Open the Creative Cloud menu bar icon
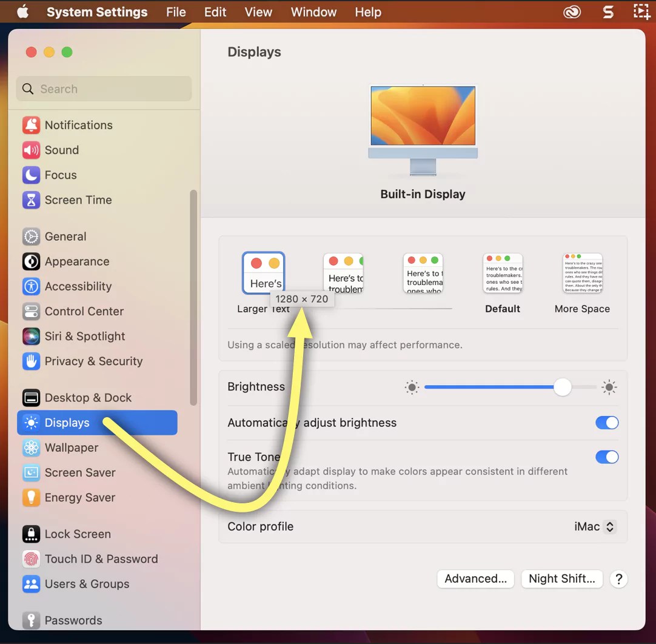This screenshot has width=656, height=644. tap(571, 12)
